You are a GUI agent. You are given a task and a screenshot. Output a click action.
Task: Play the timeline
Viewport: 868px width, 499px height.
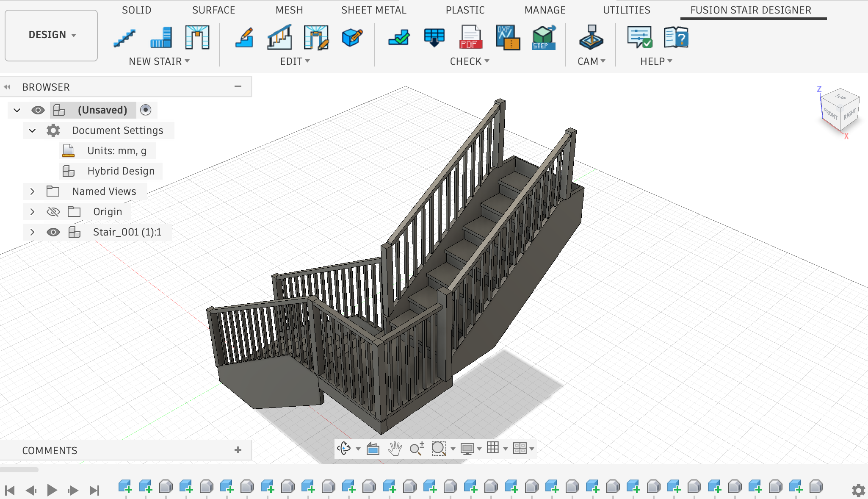(x=52, y=490)
